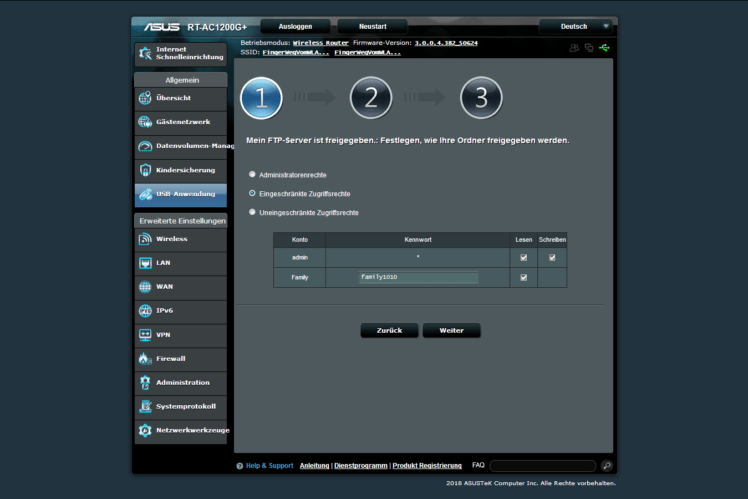Click the 'Lesen' column header

(524, 239)
